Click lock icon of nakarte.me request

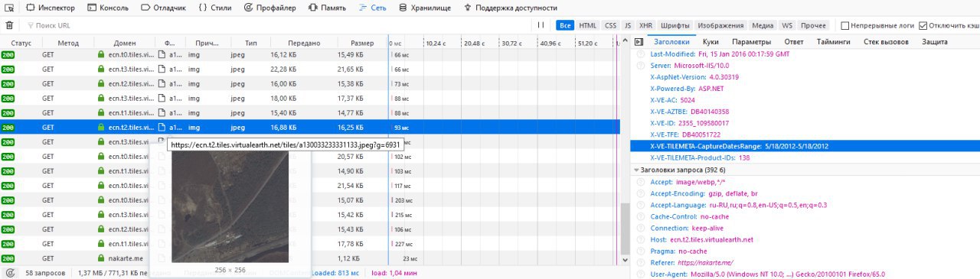pyautogui.click(x=100, y=258)
